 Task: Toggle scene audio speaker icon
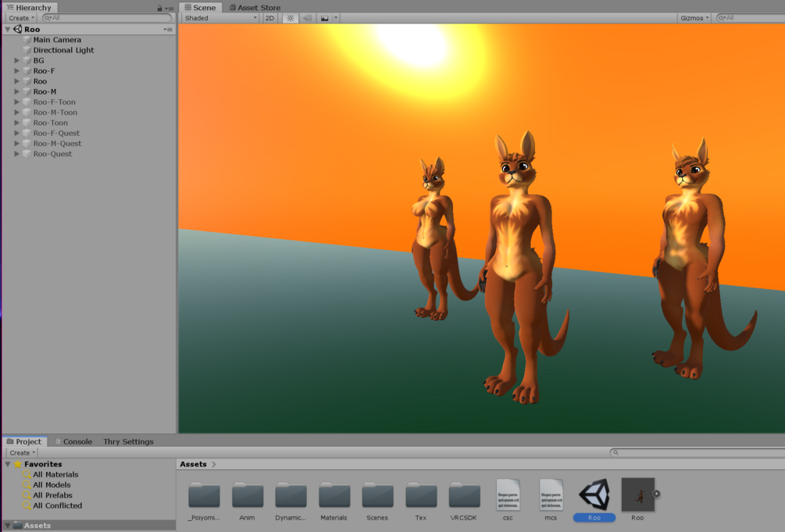pyautogui.click(x=308, y=18)
